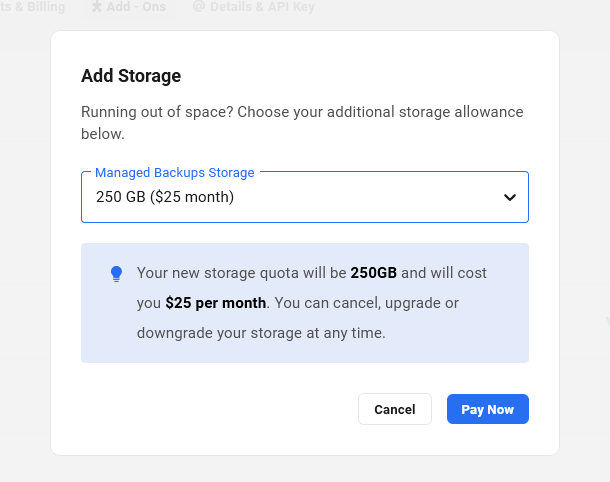Switch to the Add - Ons tab
610x482 pixels.
(x=129, y=7)
